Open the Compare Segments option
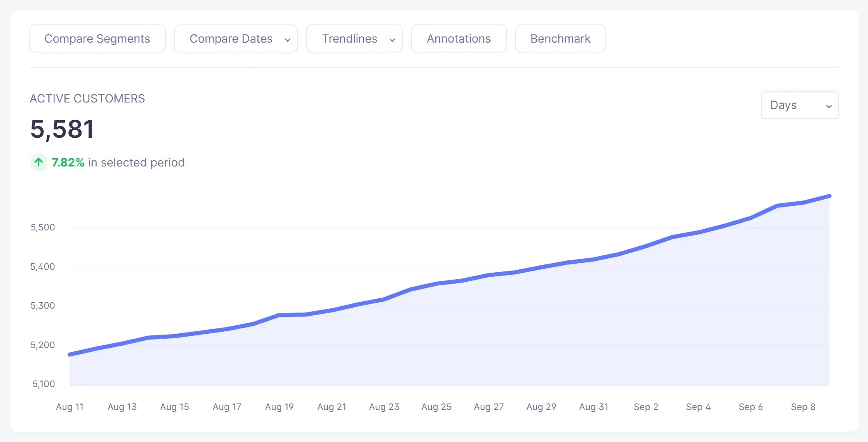 click(98, 39)
